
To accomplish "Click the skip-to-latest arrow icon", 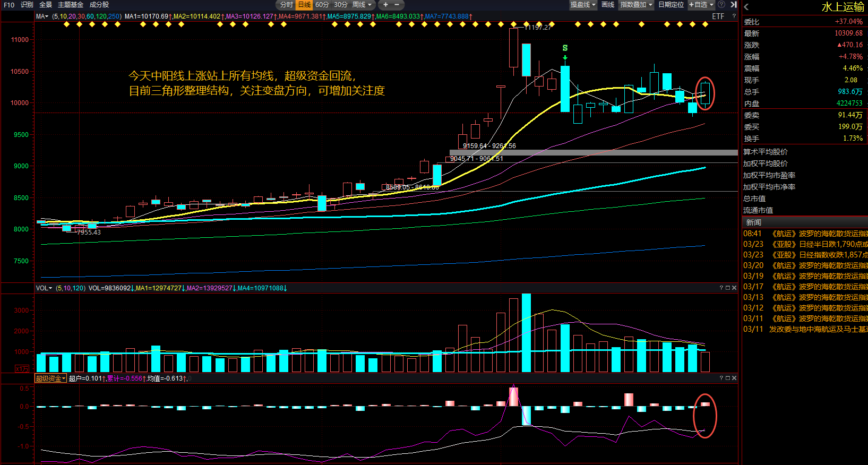I will (733, 5).
